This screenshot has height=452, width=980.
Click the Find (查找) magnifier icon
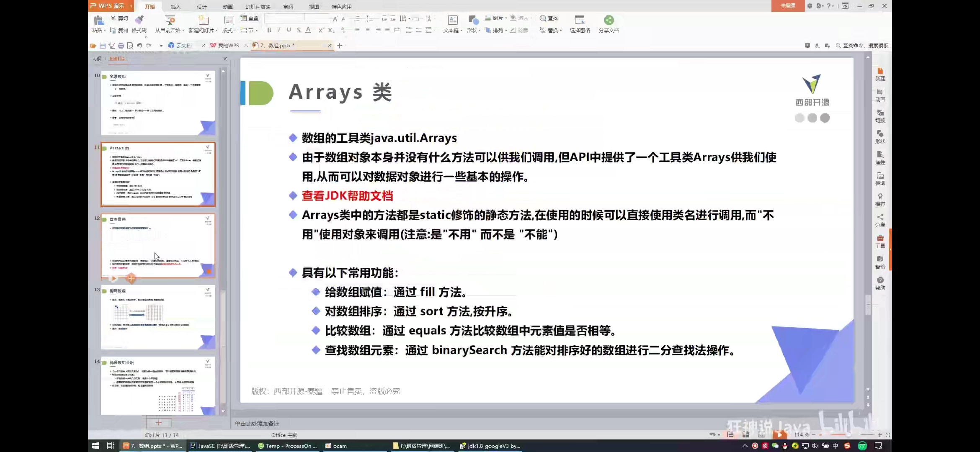tap(543, 18)
